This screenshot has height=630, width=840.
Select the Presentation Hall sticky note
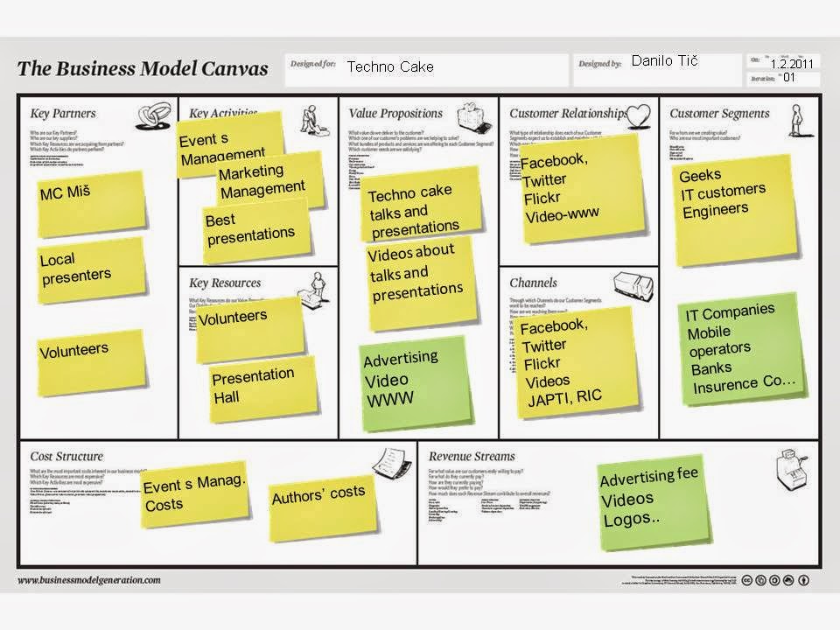tap(263, 388)
